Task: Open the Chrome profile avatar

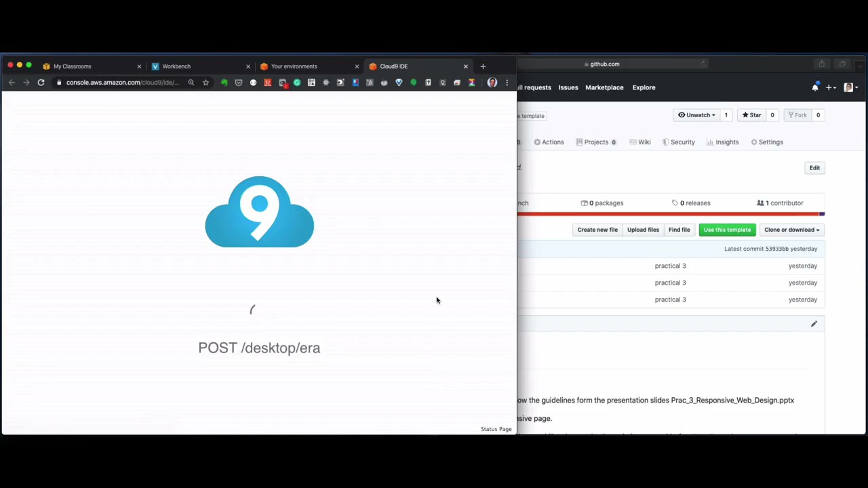Action: tap(492, 83)
